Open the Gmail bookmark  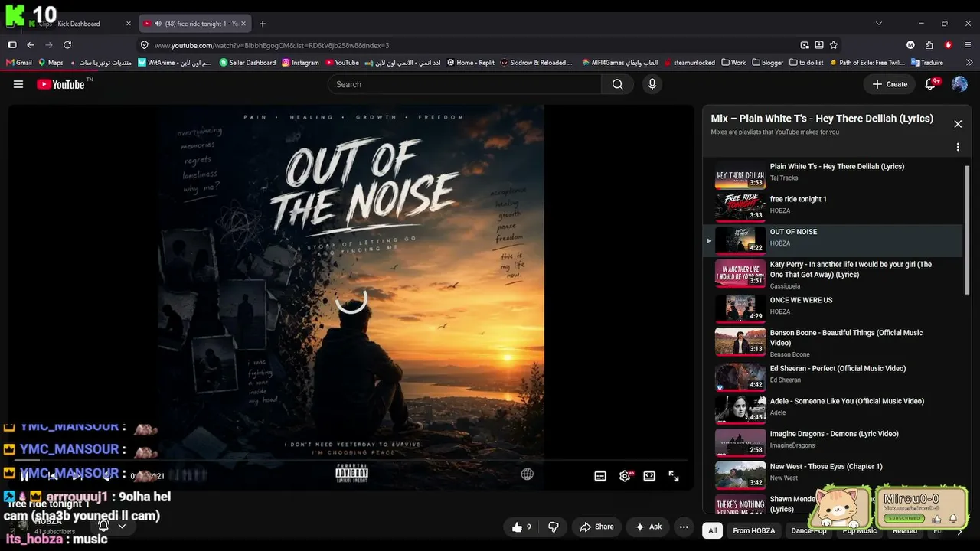pyautogui.click(x=18, y=63)
